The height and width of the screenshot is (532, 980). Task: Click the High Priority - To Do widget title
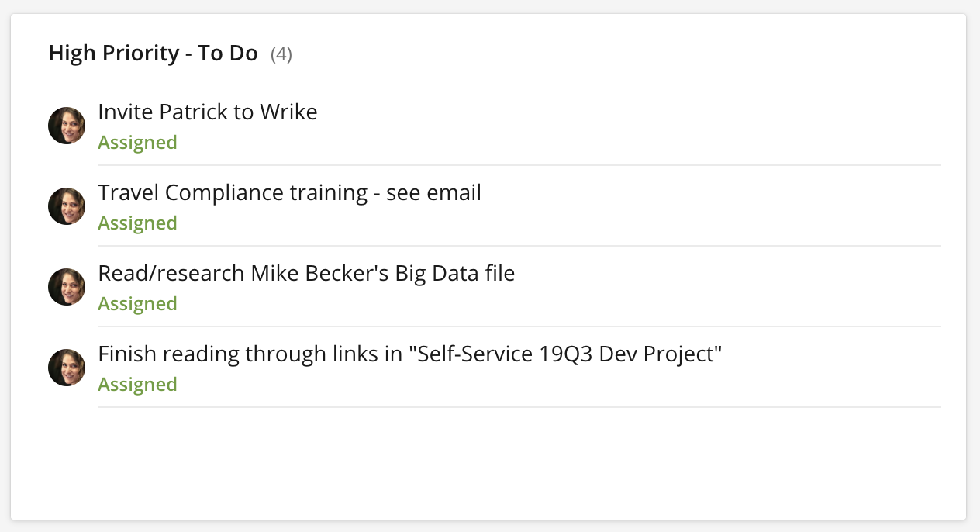(153, 54)
